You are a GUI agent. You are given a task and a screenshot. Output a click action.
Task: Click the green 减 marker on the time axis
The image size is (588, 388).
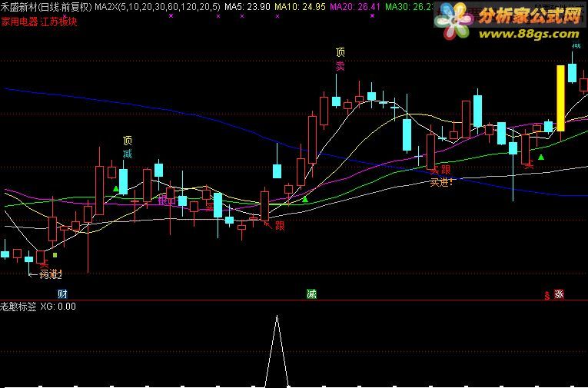coord(311,293)
